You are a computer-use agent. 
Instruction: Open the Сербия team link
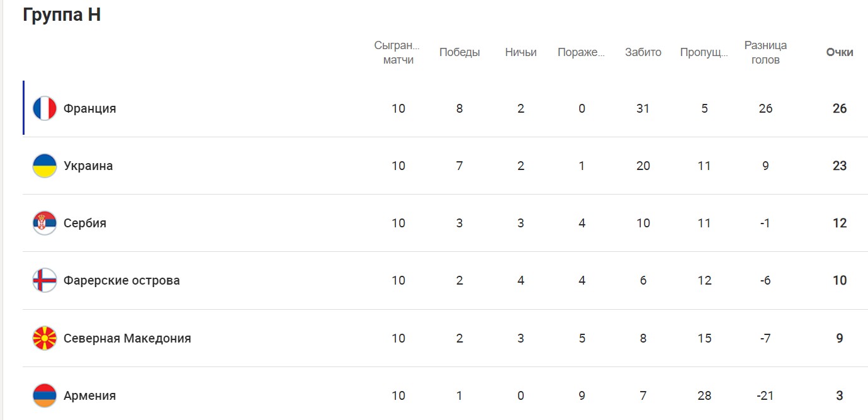point(85,223)
